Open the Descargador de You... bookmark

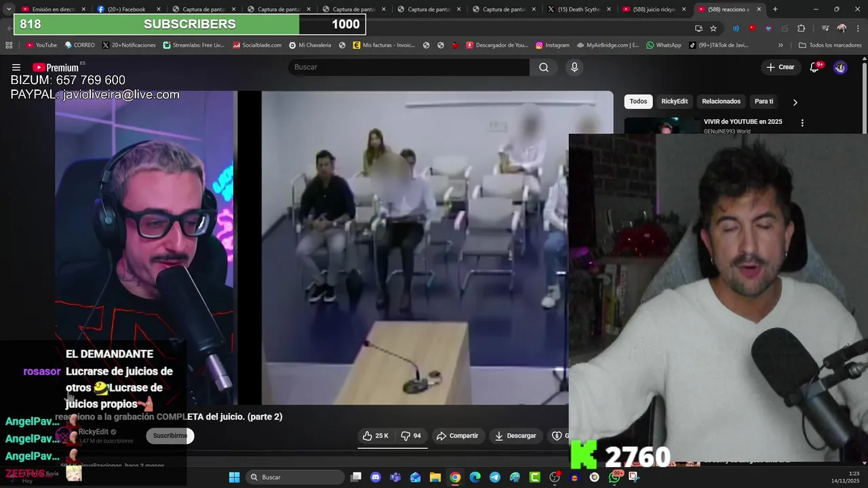point(497,45)
